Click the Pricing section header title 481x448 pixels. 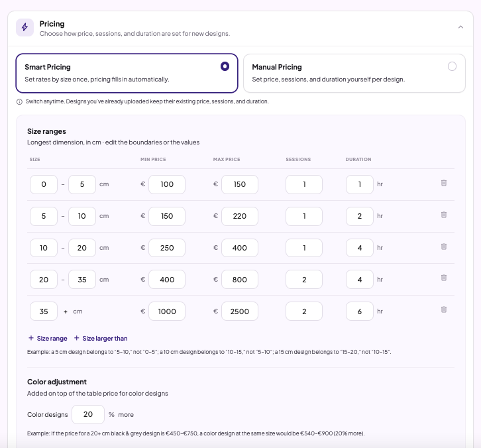click(52, 24)
